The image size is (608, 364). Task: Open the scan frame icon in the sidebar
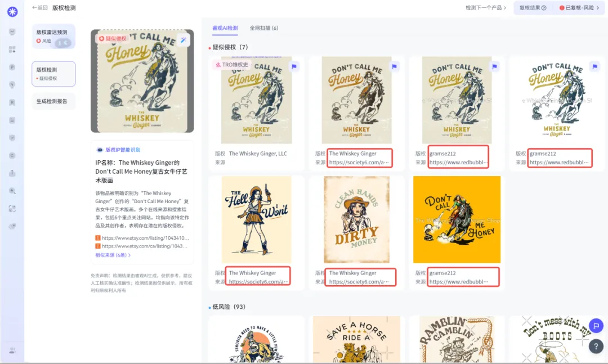[x=12, y=209]
